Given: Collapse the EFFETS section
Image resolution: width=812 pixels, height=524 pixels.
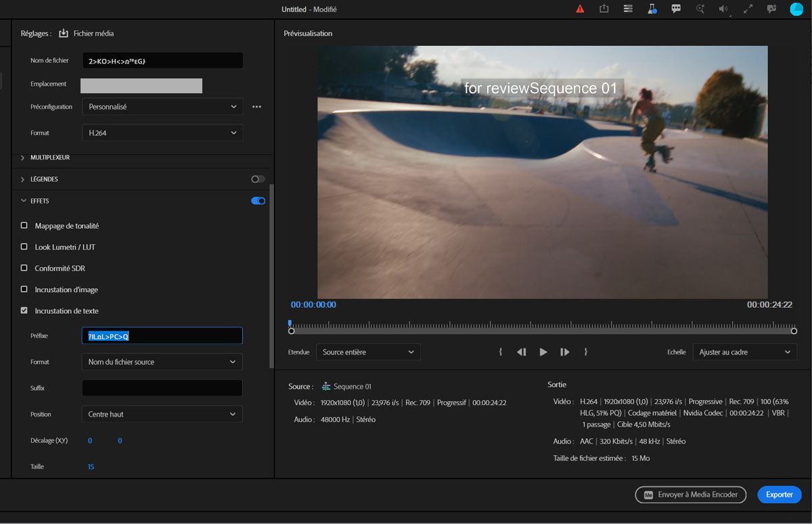Looking at the screenshot, I should pos(23,201).
